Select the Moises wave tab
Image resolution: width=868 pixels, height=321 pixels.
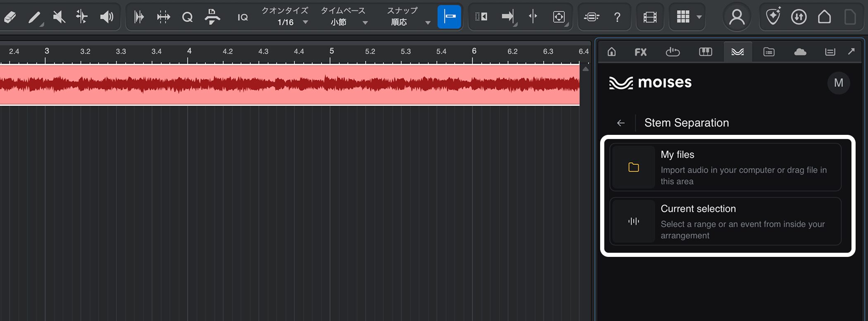[737, 52]
